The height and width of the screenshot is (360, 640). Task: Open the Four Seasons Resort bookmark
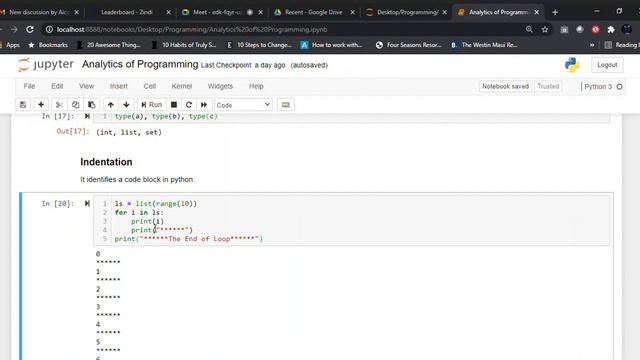point(409,45)
